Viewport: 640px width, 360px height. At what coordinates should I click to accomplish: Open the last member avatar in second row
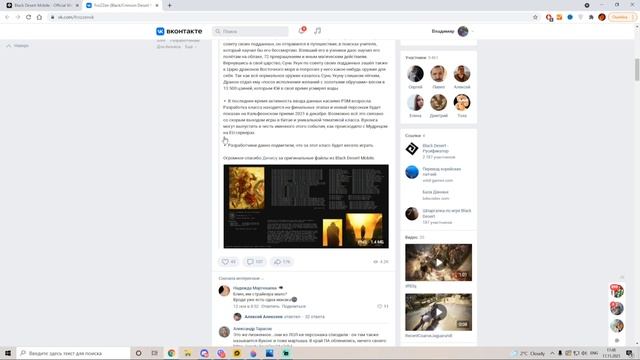462,102
